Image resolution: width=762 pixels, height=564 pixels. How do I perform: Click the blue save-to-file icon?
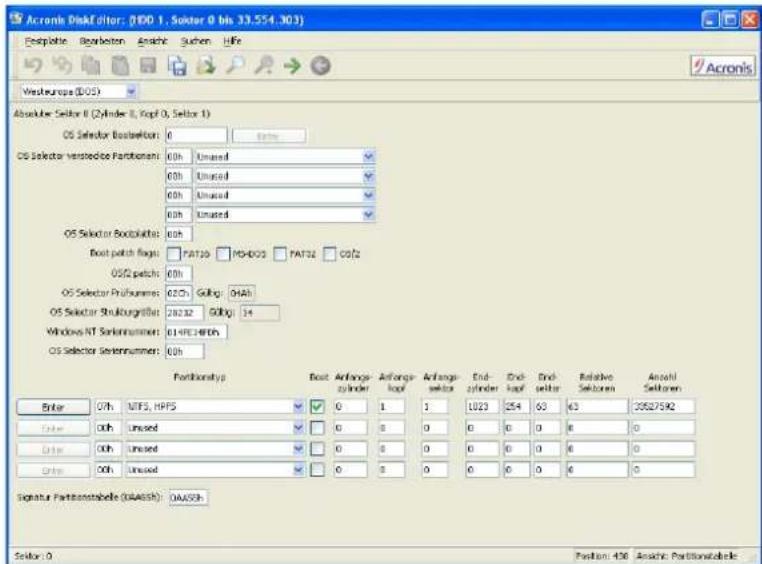click(x=177, y=66)
